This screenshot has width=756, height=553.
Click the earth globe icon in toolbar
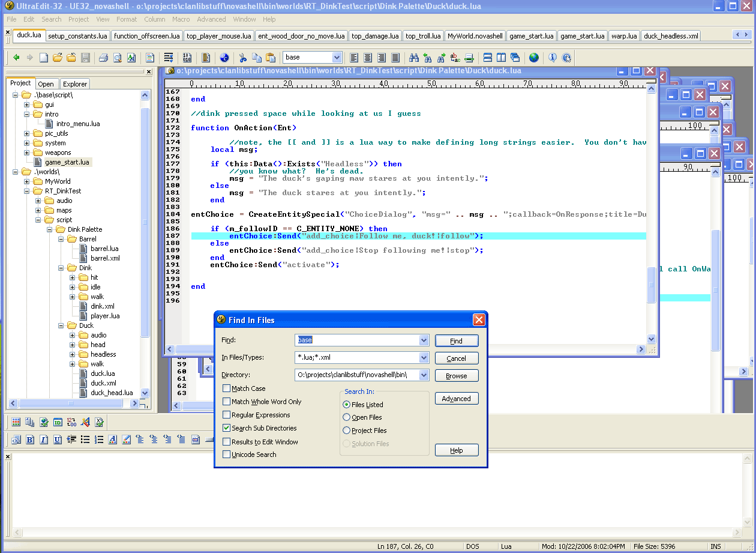tap(533, 58)
